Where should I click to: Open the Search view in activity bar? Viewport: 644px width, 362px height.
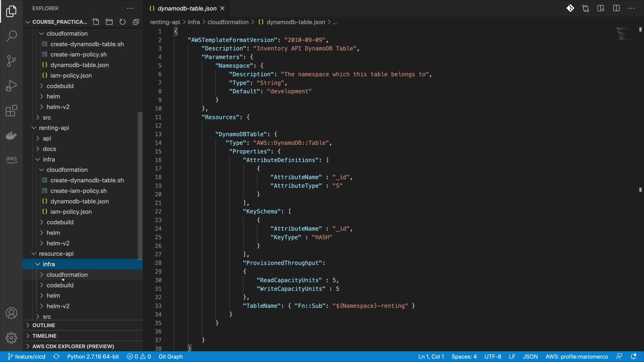click(11, 36)
